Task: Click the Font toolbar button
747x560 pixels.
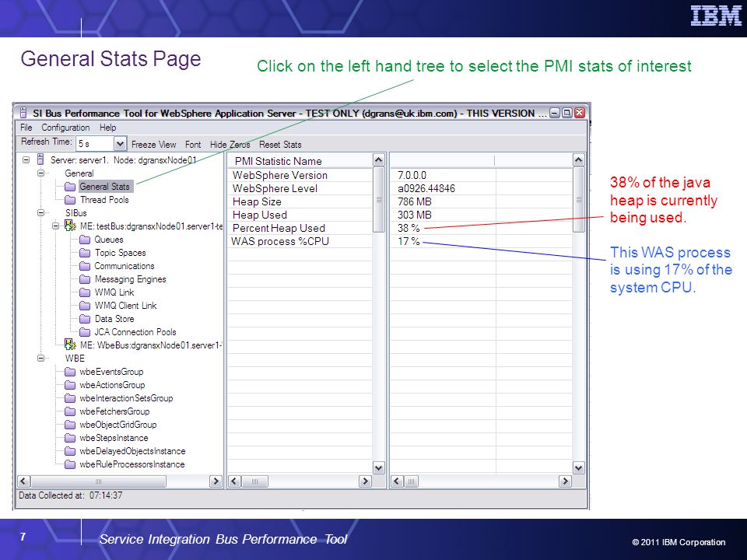Action: [x=193, y=145]
